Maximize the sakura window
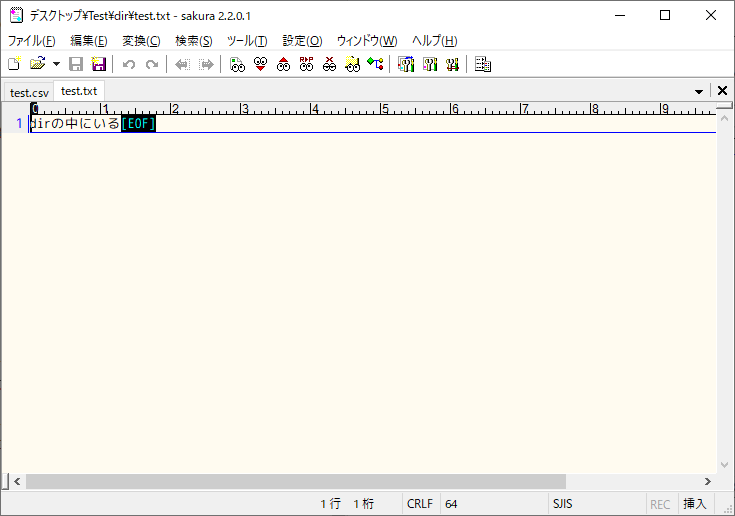735x516 pixels. [x=665, y=15]
